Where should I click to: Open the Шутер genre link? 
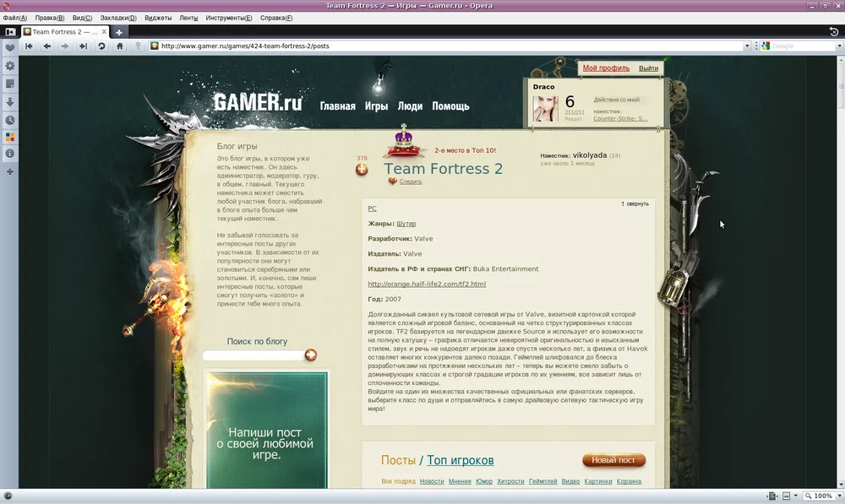(406, 224)
